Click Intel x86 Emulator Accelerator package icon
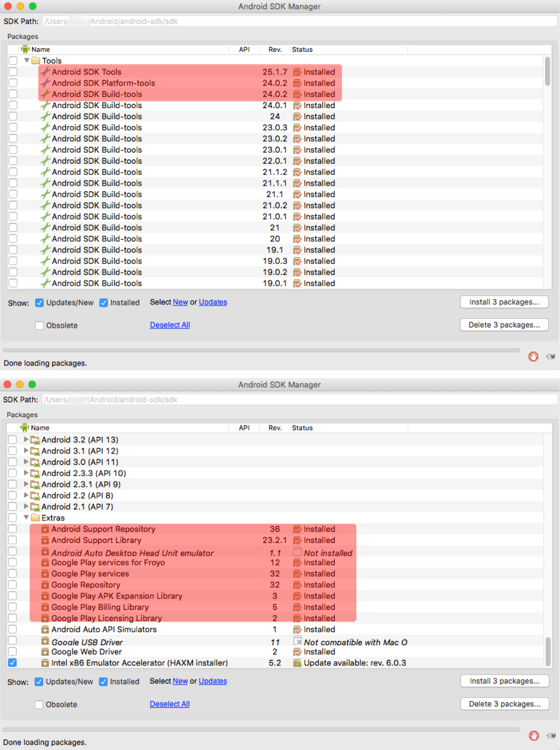This screenshot has height=750, width=560. pyautogui.click(x=45, y=663)
